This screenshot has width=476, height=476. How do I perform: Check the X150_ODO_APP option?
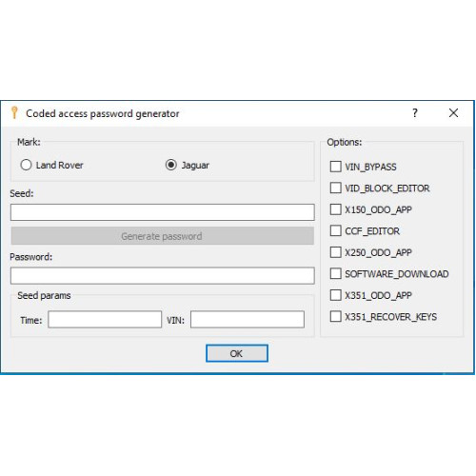(x=335, y=209)
